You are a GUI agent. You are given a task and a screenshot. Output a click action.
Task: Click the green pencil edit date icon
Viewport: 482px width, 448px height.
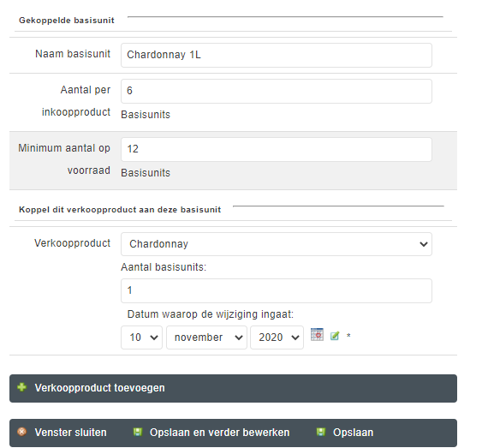pyautogui.click(x=335, y=336)
